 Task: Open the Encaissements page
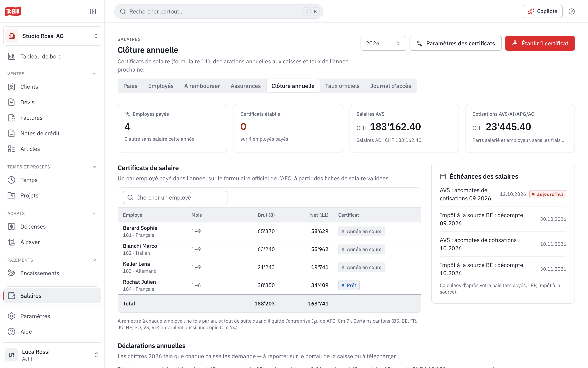(52, 273)
